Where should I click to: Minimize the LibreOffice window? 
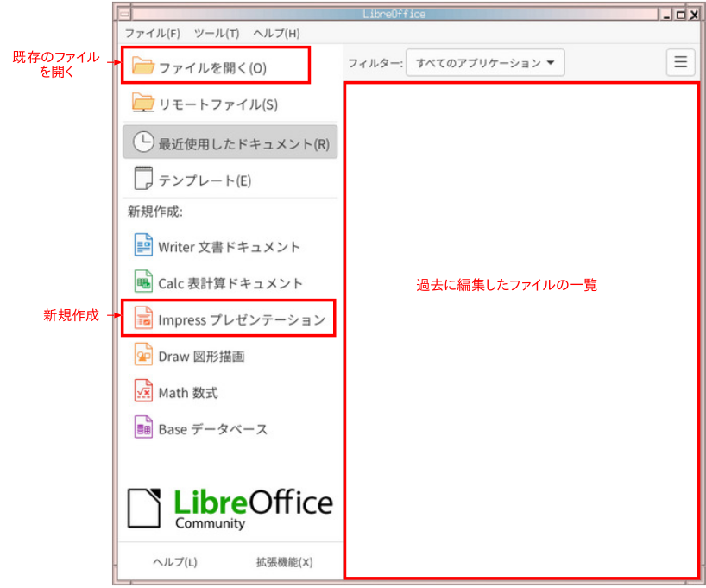tap(667, 15)
